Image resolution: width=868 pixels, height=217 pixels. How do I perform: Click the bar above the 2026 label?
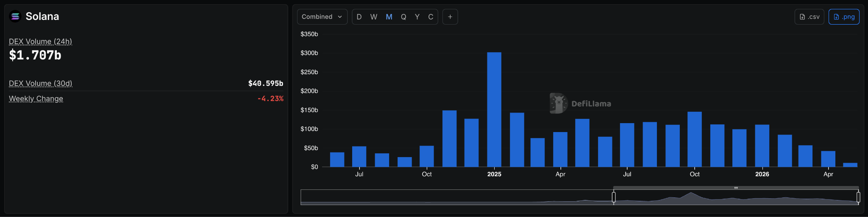(762, 146)
